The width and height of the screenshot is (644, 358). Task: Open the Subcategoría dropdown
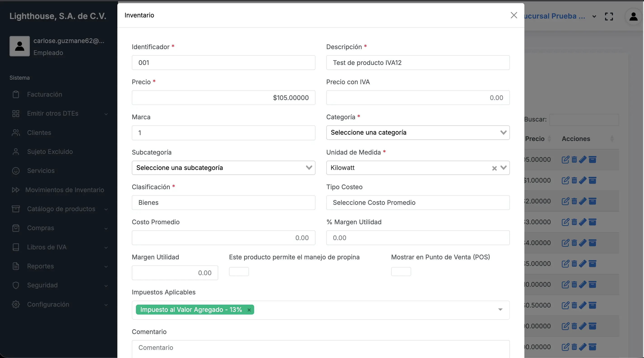(223, 168)
